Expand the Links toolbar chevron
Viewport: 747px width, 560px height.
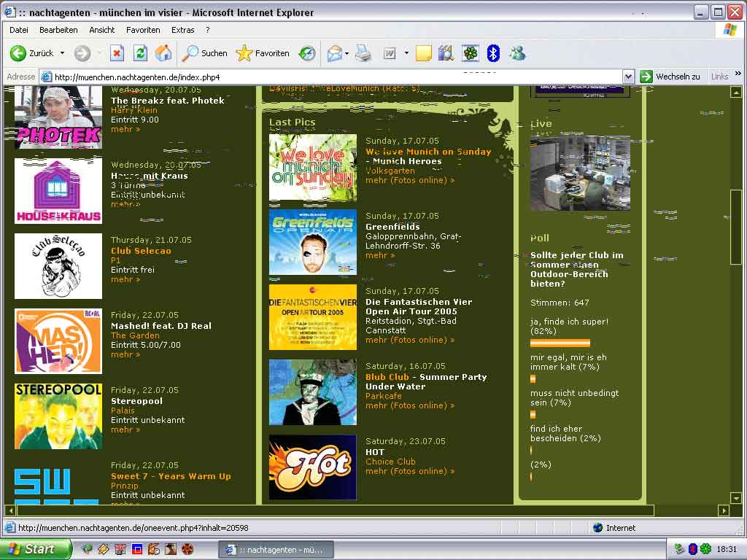(738, 74)
